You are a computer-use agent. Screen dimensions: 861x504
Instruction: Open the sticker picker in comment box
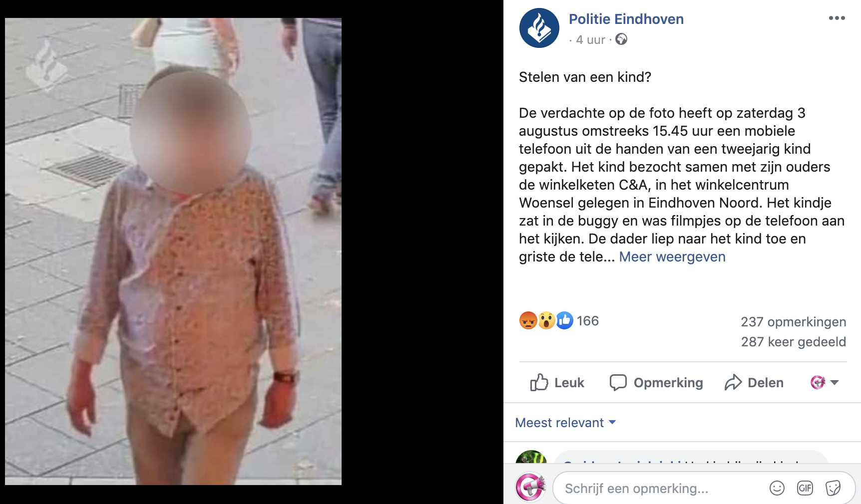(833, 488)
